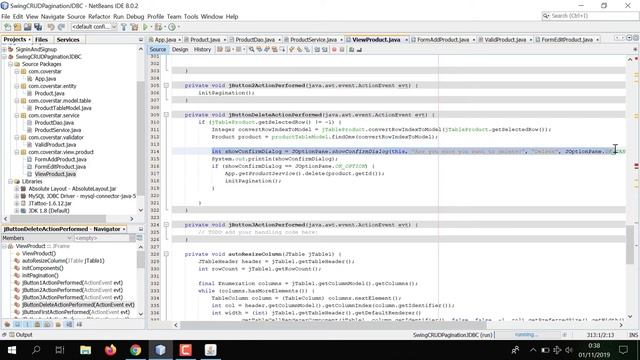Click the Find Selection magnifier in editor toolbar
The width and height of the screenshot is (640, 360).
[251, 50]
